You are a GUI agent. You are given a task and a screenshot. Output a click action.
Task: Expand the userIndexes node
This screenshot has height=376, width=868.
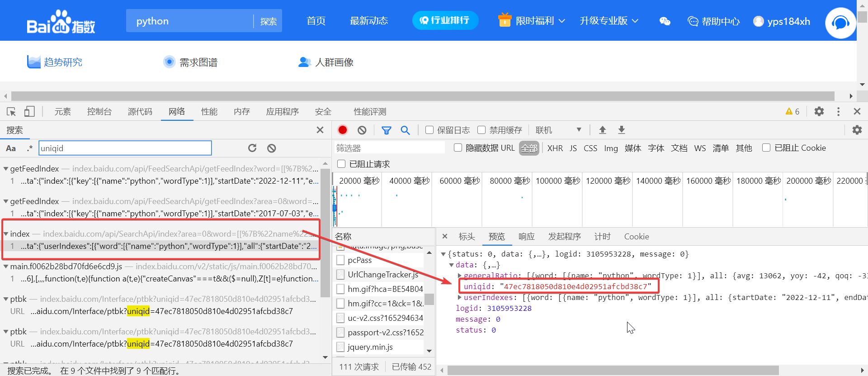[460, 298]
